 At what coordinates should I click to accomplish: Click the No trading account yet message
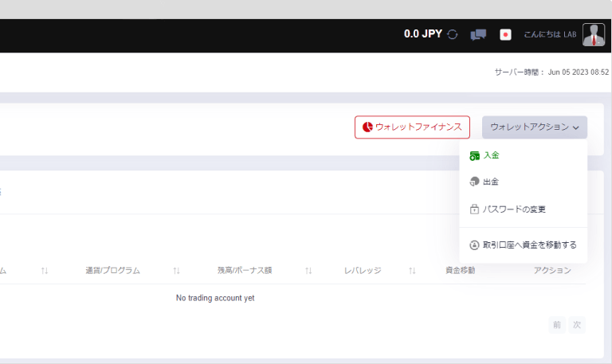click(215, 298)
